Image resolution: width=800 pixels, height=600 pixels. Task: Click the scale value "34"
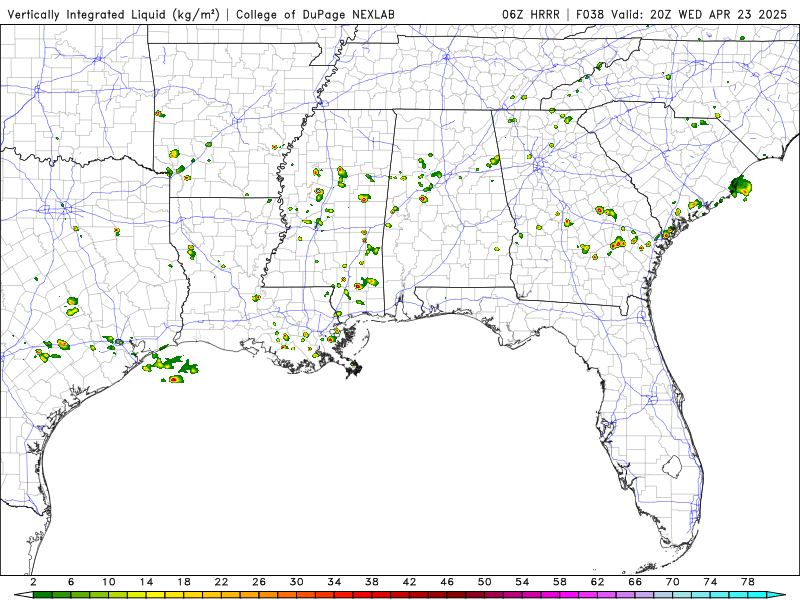pyautogui.click(x=335, y=582)
